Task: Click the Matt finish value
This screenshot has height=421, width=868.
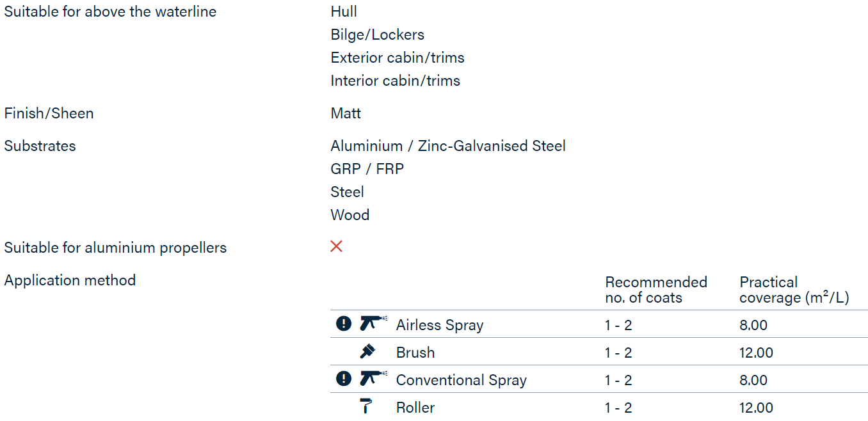Action: click(x=346, y=113)
